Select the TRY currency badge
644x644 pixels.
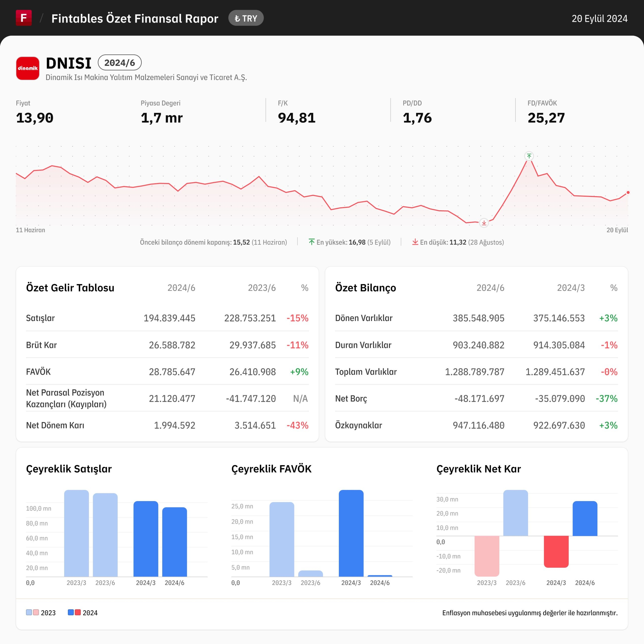coord(246,18)
